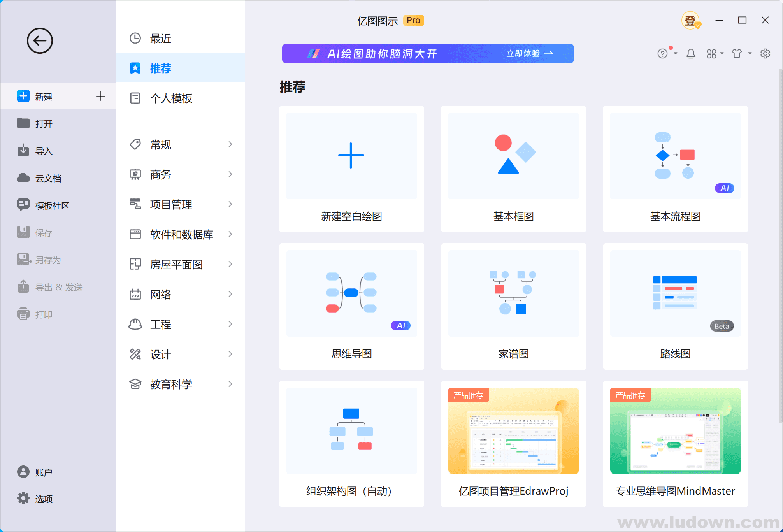Select the 新建 sidebar item
The height and width of the screenshot is (532, 783).
pyautogui.click(x=58, y=96)
